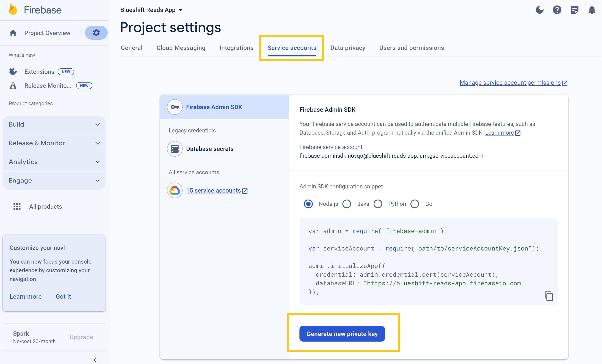Open the All products sidebar entry
The image size is (602, 364).
pos(45,207)
